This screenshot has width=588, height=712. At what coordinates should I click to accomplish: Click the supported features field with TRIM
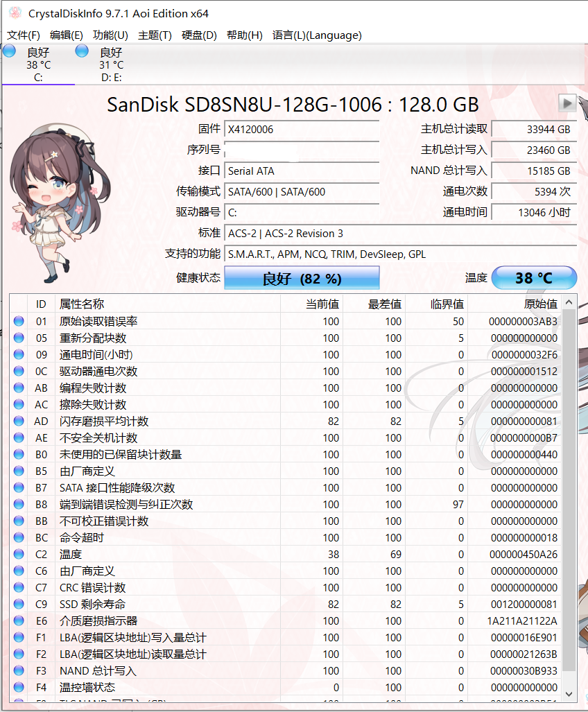coord(401,254)
